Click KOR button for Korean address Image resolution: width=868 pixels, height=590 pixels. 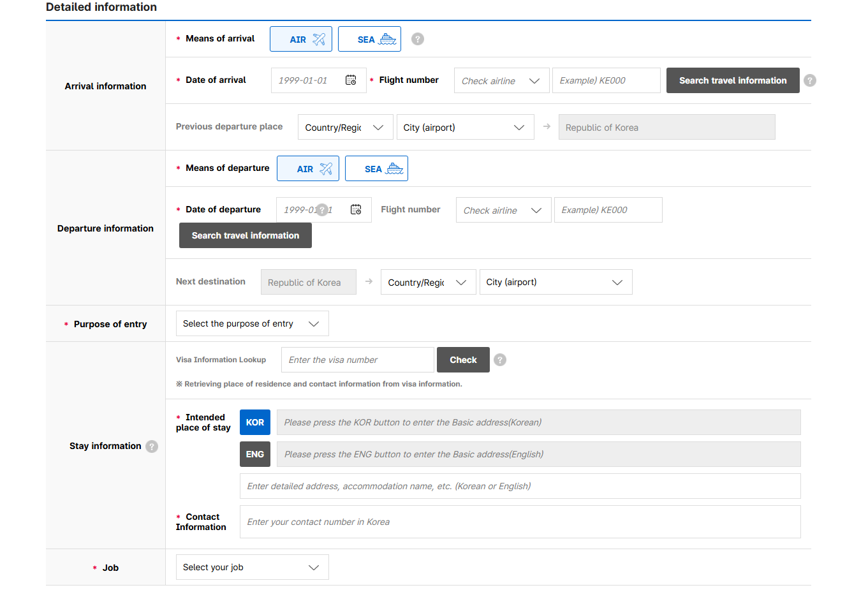(x=255, y=422)
